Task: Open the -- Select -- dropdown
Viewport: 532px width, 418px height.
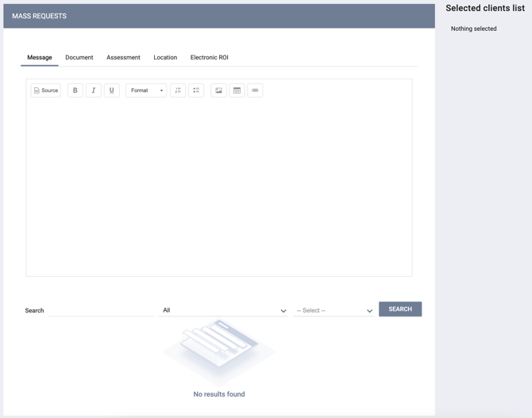Action: tap(333, 310)
